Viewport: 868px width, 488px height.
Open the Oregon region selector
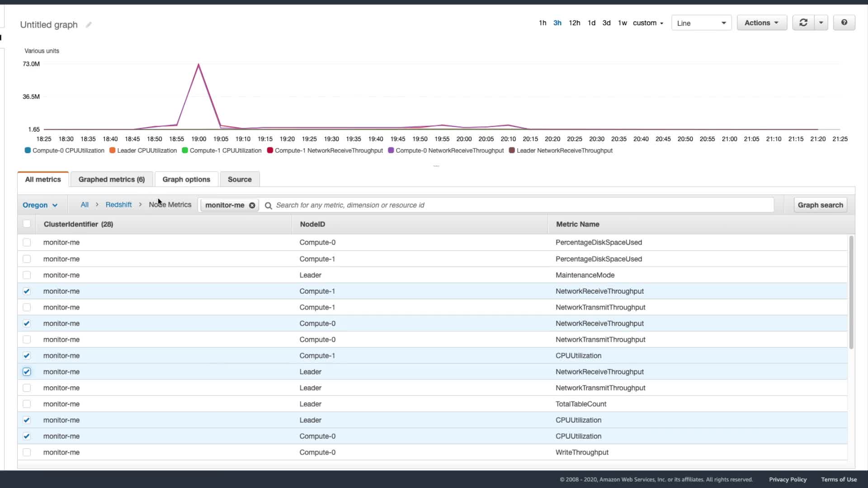pyautogui.click(x=40, y=205)
